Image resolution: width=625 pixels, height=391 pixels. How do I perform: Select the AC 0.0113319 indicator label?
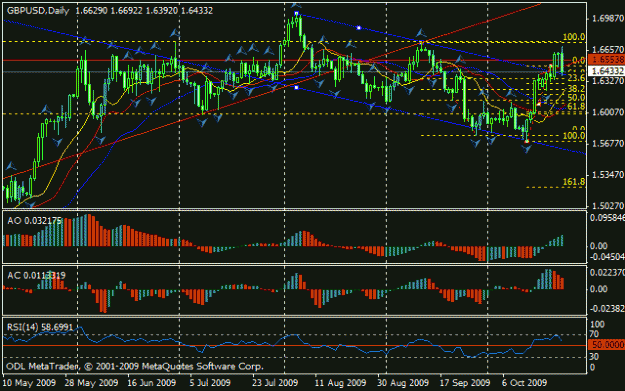coord(36,275)
